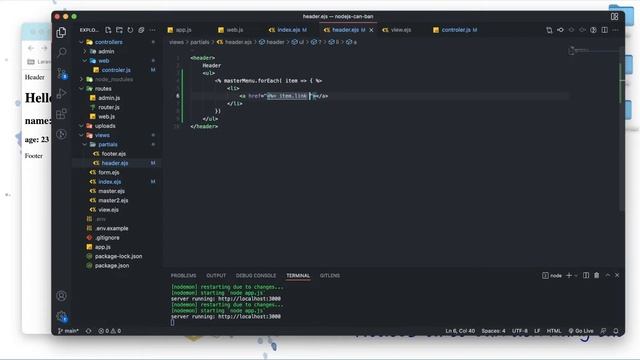640x360 pixels.
Task: Change UTF-8 encoding in status bar
Action: click(x=520, y=331)
